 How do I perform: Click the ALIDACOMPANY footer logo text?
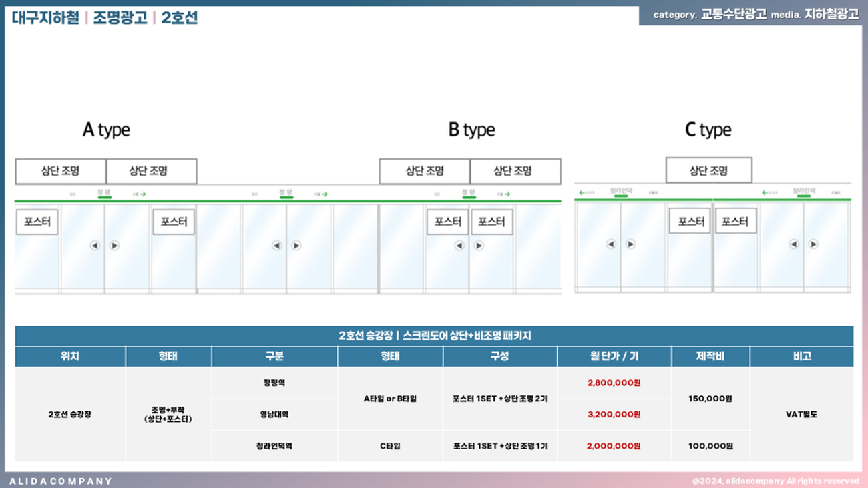pyautogui.click(x=61, y=481)
